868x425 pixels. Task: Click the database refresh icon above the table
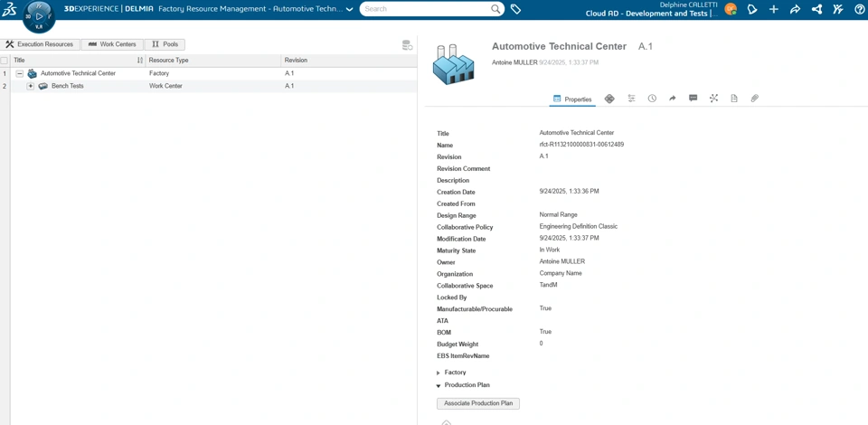coord(408,45)
